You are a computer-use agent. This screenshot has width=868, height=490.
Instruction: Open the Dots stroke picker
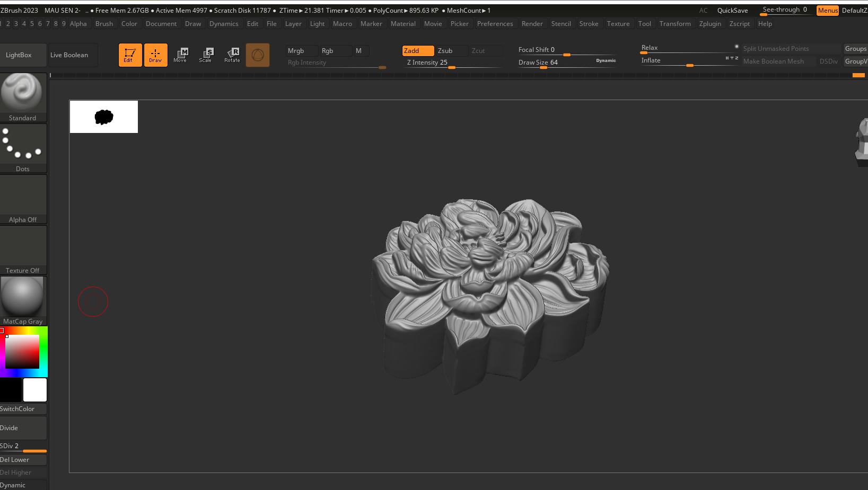23,148
